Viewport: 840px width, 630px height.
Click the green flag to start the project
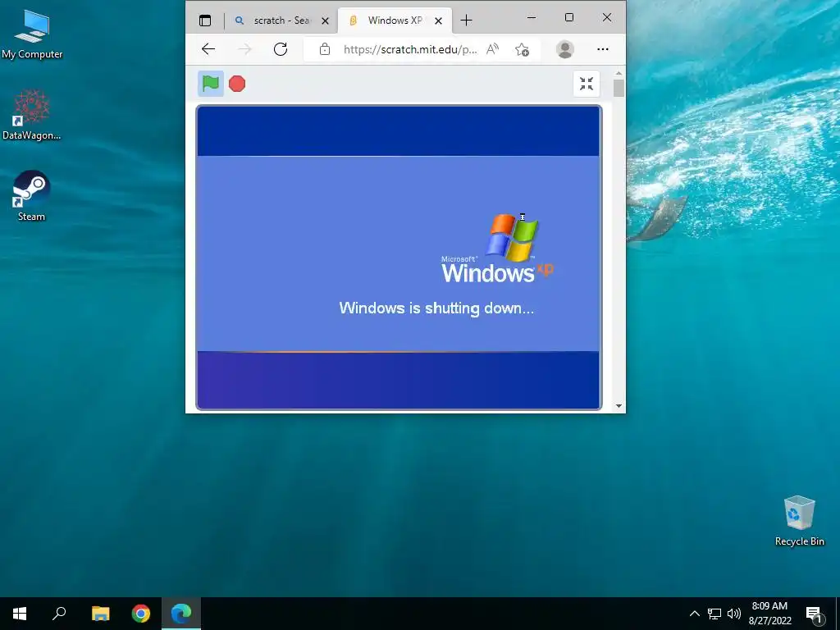click(211, 84)
